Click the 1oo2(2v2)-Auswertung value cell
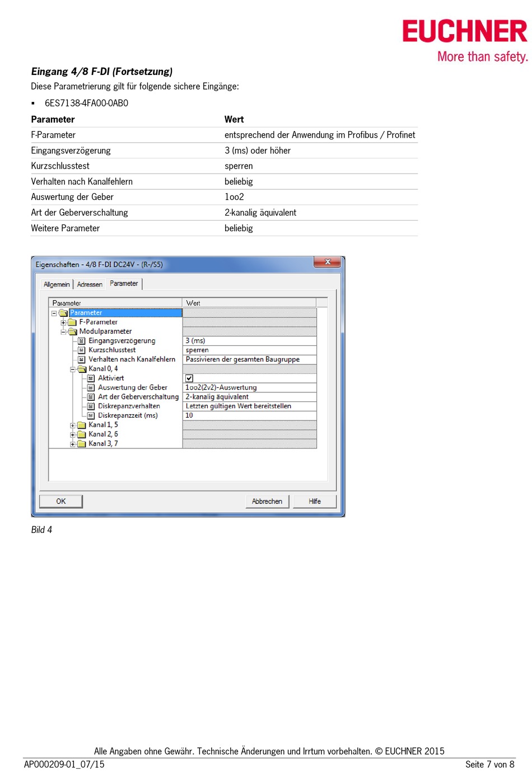The width and height of the screenshot is (532, 772). coord(250,387)
